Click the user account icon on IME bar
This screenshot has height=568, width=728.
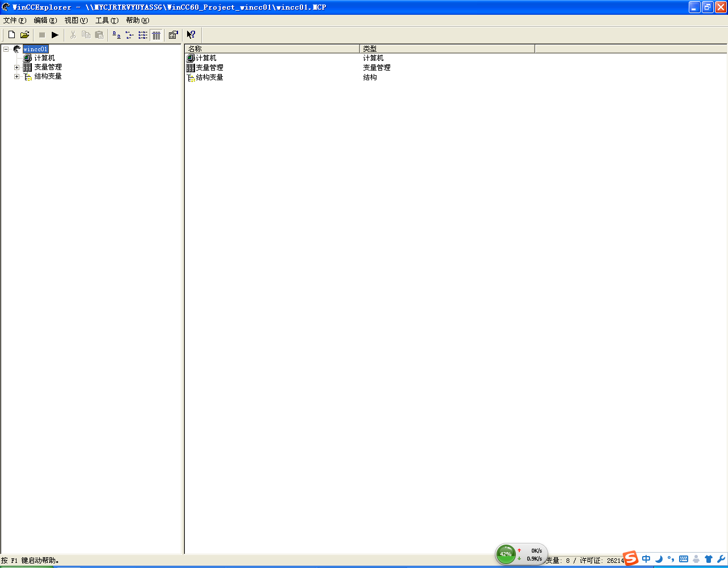click(x=696, y=559)
